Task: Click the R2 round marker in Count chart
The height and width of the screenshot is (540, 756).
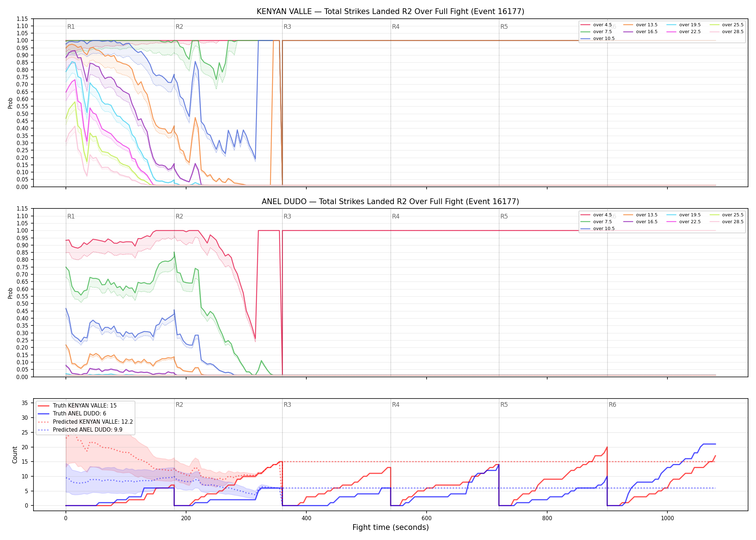Action: 179,405
